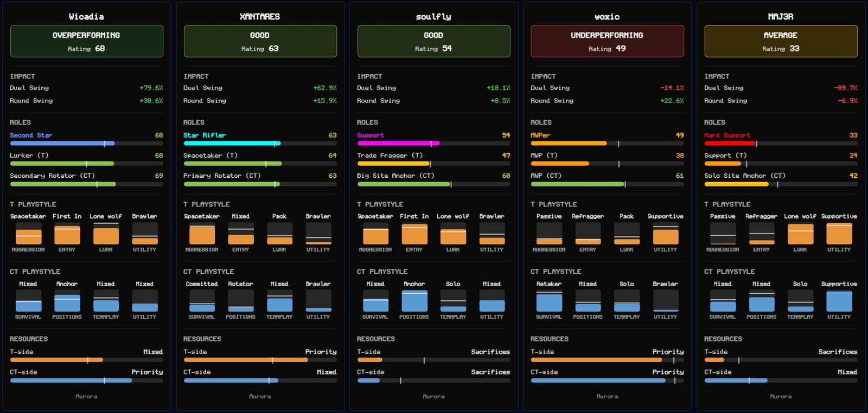The image size is (868, 413).
Task: Click XANTARES's CT-side Mixed resources bar
Action: pyautogui.click(x=260, y=380)
